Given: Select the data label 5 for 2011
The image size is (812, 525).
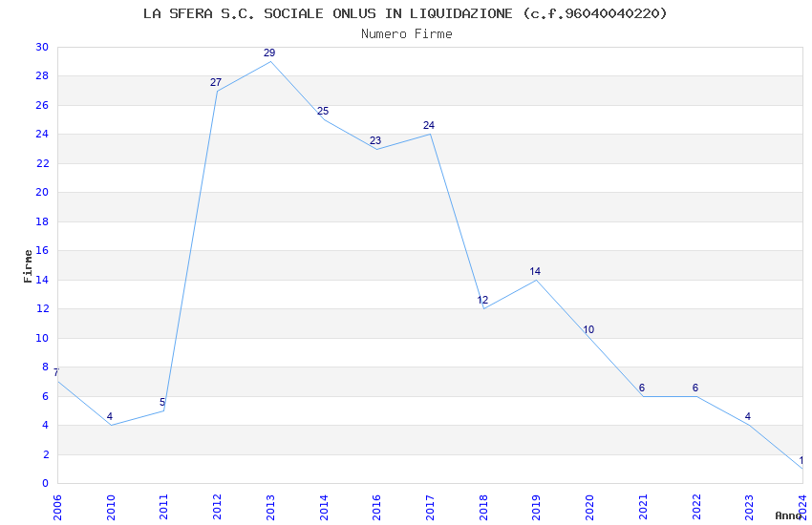Looking at the screenshot, I should [162, 403].
